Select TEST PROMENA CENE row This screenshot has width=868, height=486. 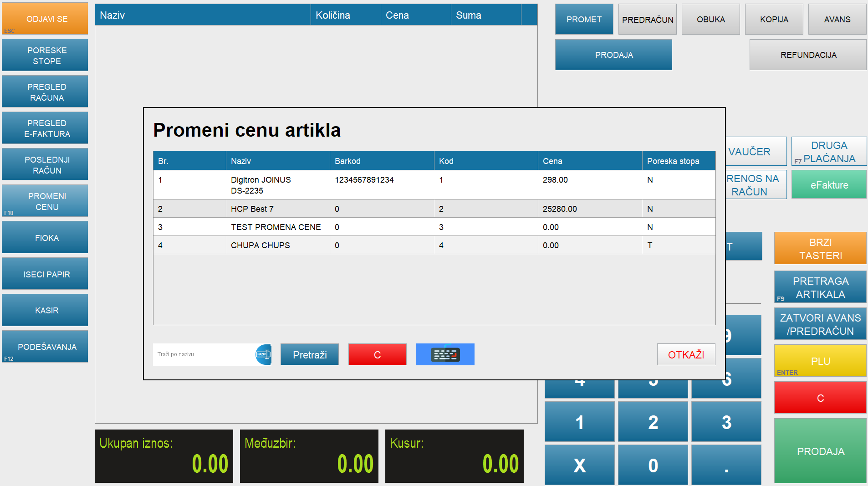point(434,227)
